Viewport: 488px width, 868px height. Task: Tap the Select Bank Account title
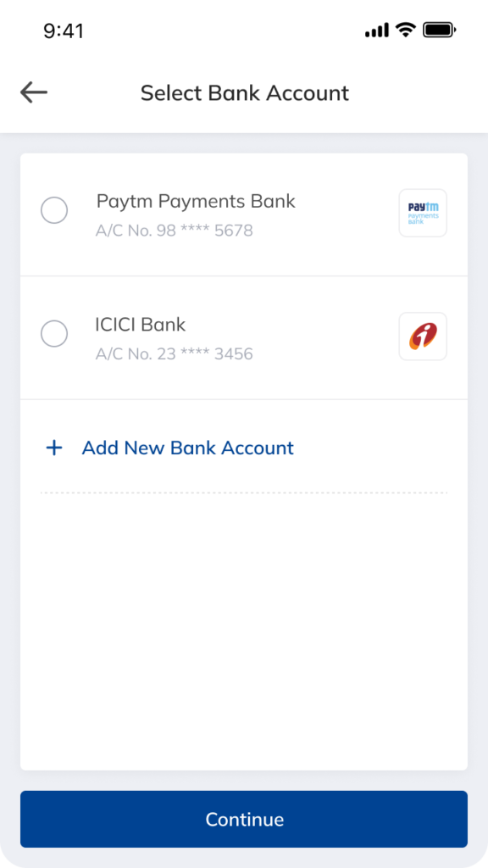(244, 93)
